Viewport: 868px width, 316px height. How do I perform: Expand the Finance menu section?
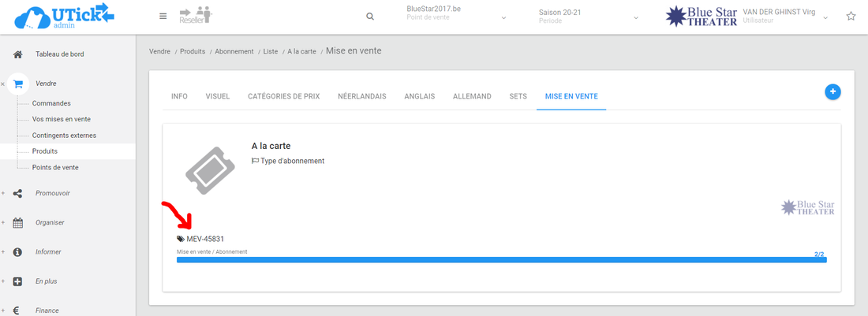point(3,310)
